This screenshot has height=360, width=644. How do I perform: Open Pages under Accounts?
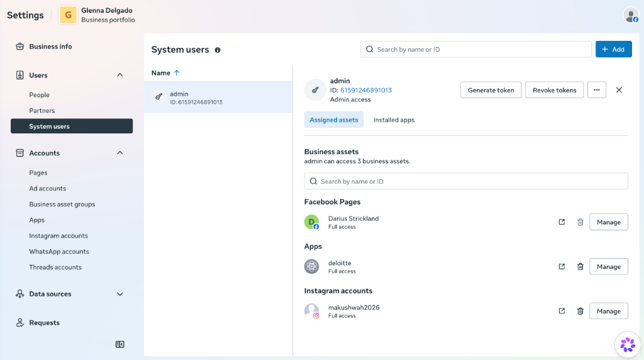tap(38, 172)
